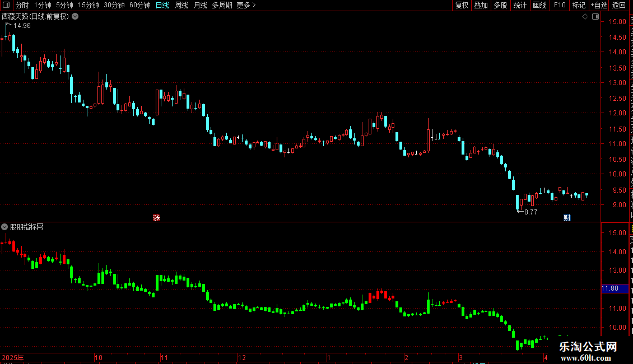Click month 2 marker on time axis

tap(406, 357)
